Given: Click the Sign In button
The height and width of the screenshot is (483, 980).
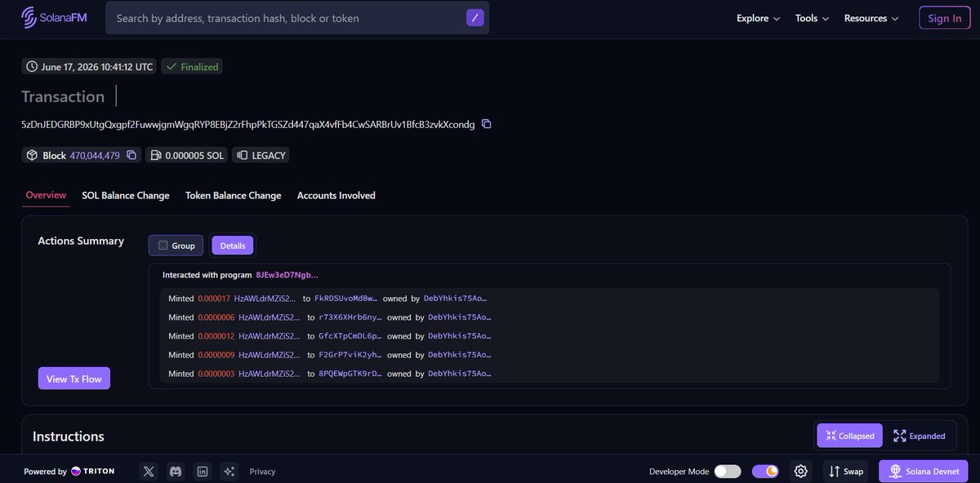Looking at the screenshot, I should (945, 18).
